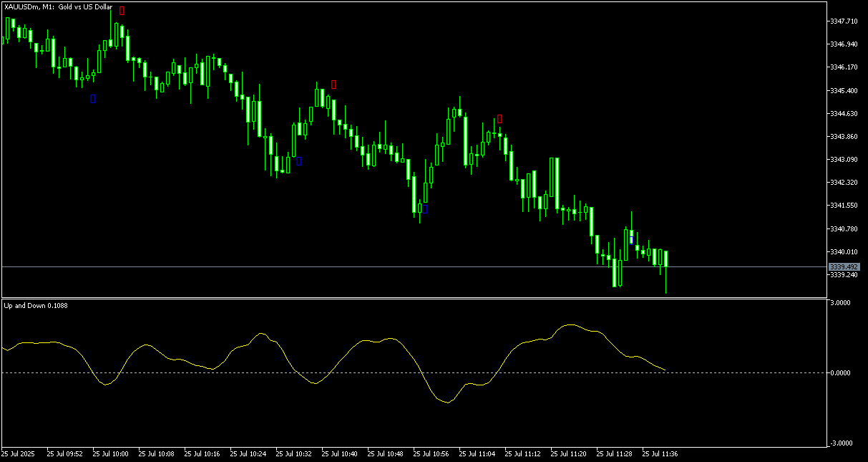The image size is (868, 462).
Task: Select the 'Up and Down 0.1088' indicator label
Action: pyautogui.click(x=35, y=306)
